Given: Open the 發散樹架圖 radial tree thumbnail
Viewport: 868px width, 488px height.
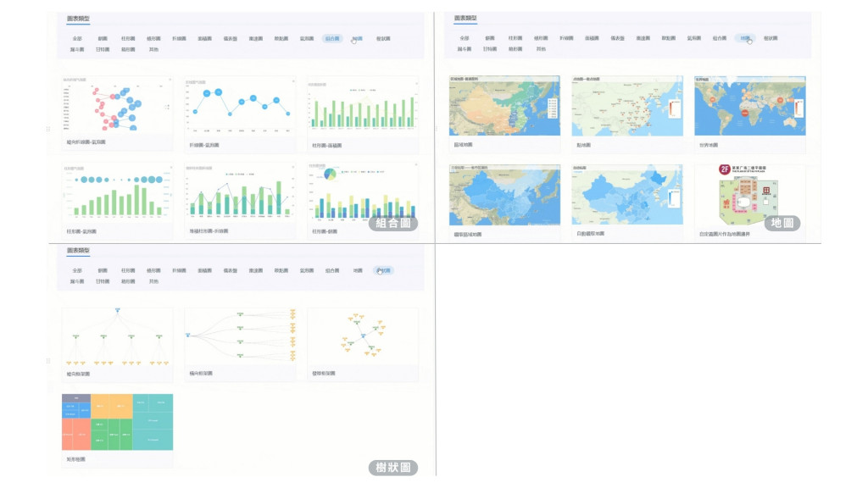Looking at the screenshot, I should pos(363,336).
